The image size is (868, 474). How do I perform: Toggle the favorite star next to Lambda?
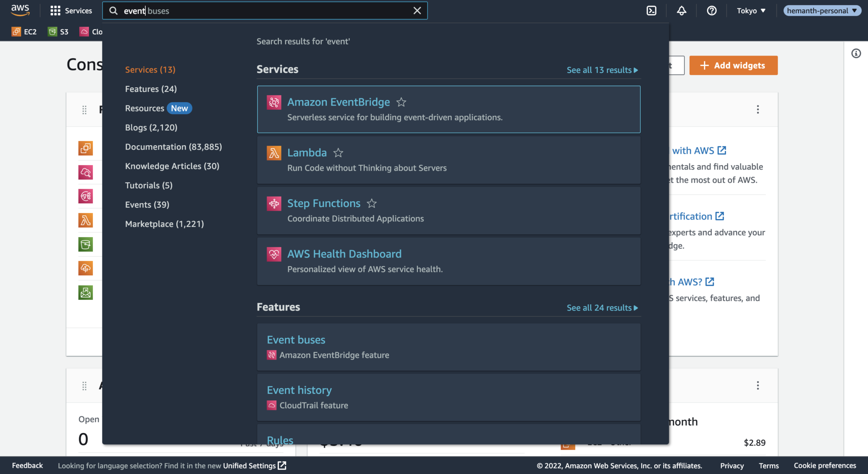(x=338, y=153)
